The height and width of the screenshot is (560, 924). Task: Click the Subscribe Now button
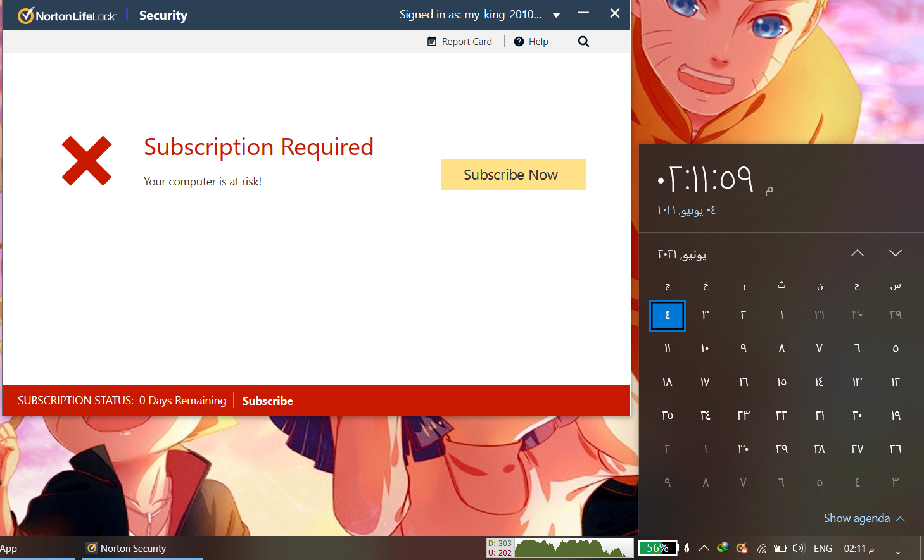tap(514, 175)
